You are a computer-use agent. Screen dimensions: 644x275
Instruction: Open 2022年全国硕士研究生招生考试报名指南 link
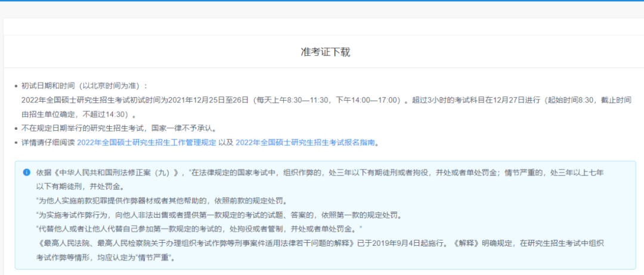click(305, 143)
